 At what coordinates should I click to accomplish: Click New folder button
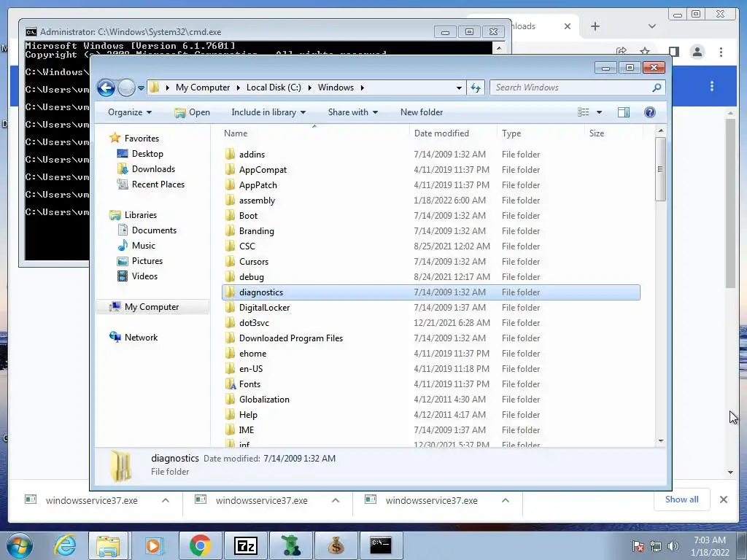point(422,112)
